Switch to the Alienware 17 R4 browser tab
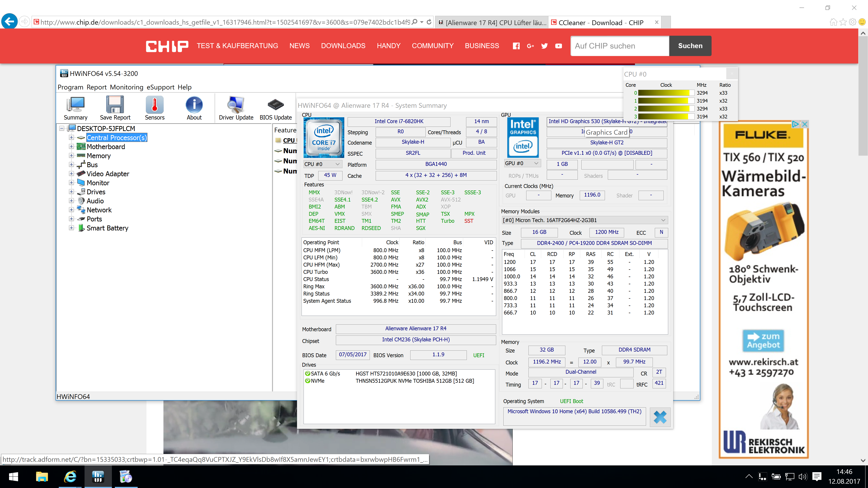The height and width of the screenshot is (488, 868). coord(492,23)
